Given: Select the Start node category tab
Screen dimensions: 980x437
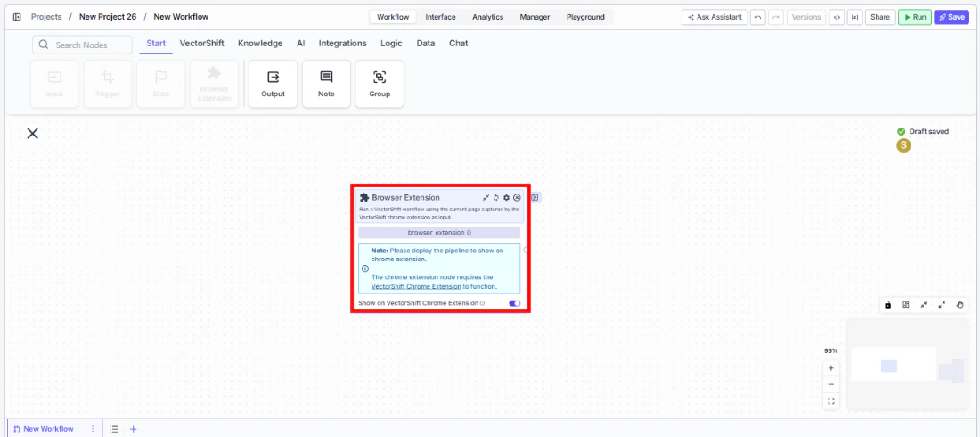Looking at the screenshot, I should pyautogui.click(x=156, y=43).
